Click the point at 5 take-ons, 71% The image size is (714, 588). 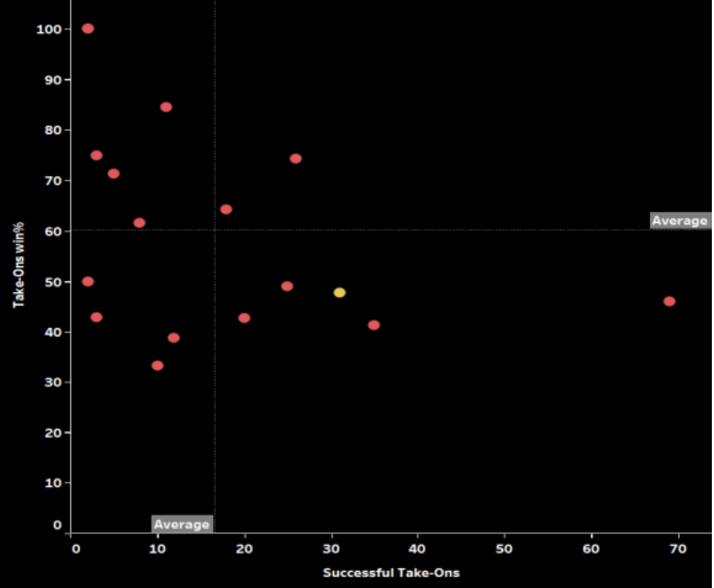click(114, 174)
